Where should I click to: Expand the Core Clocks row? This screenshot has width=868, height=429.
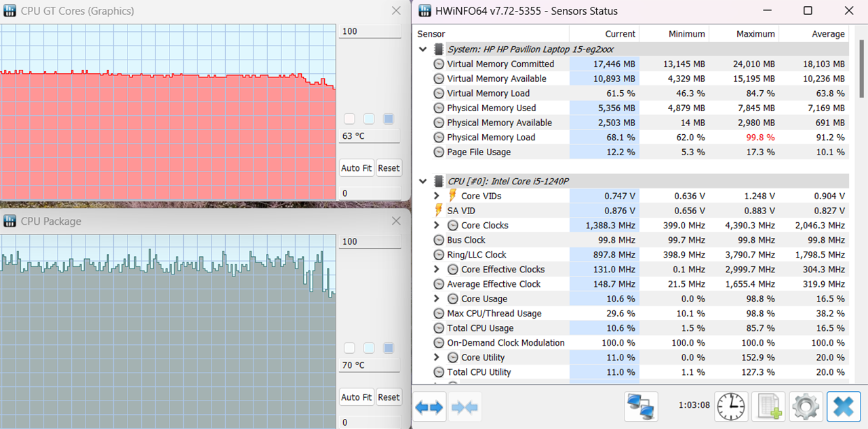point(437,226)
